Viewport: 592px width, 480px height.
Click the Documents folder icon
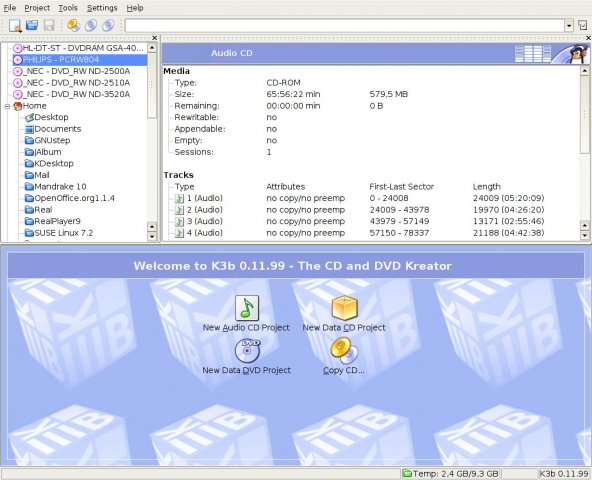click(x=29, y=129)
